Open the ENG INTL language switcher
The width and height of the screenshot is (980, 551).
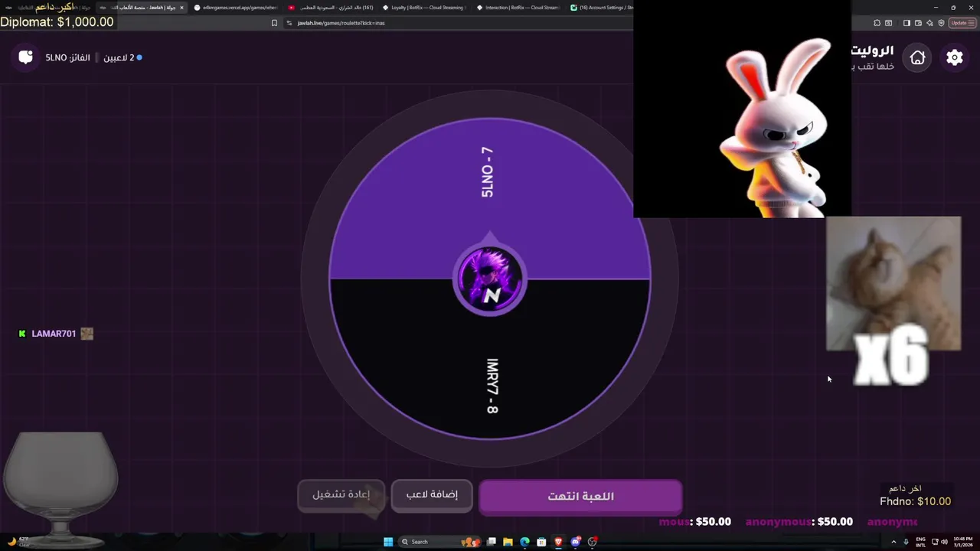coord(921,542)
